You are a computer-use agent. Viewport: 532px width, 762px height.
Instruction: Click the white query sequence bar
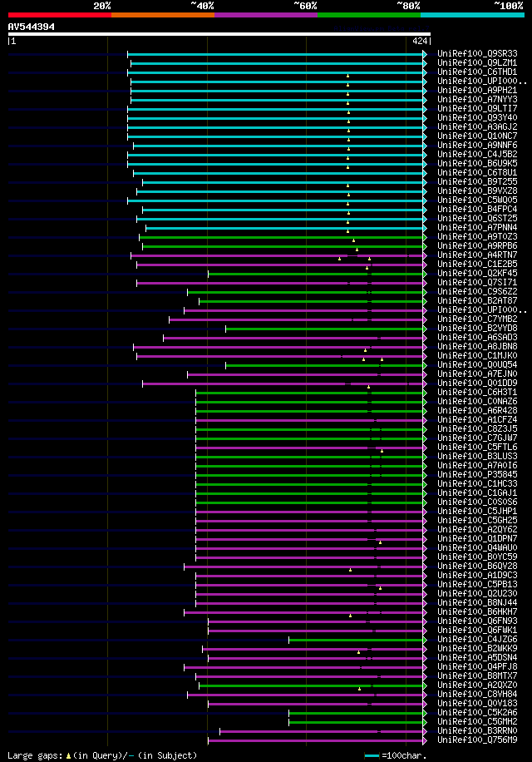click(x=219, y=34)
